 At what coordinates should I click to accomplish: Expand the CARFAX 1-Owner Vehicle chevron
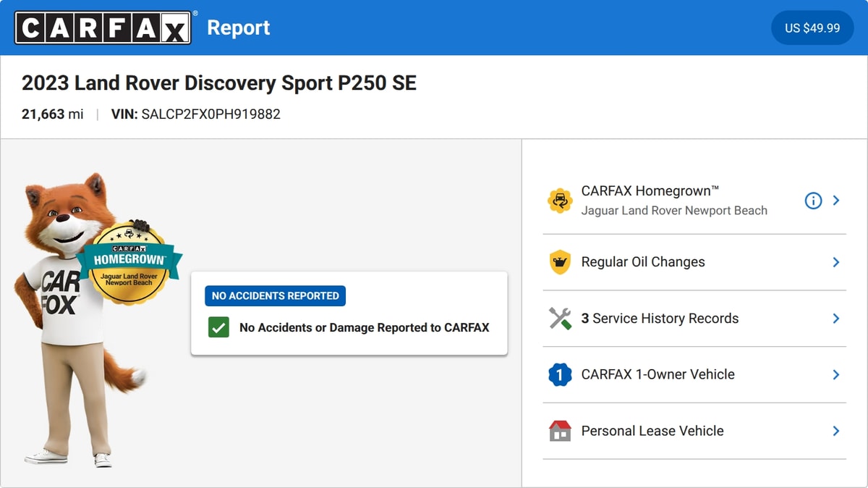[836, 374]
